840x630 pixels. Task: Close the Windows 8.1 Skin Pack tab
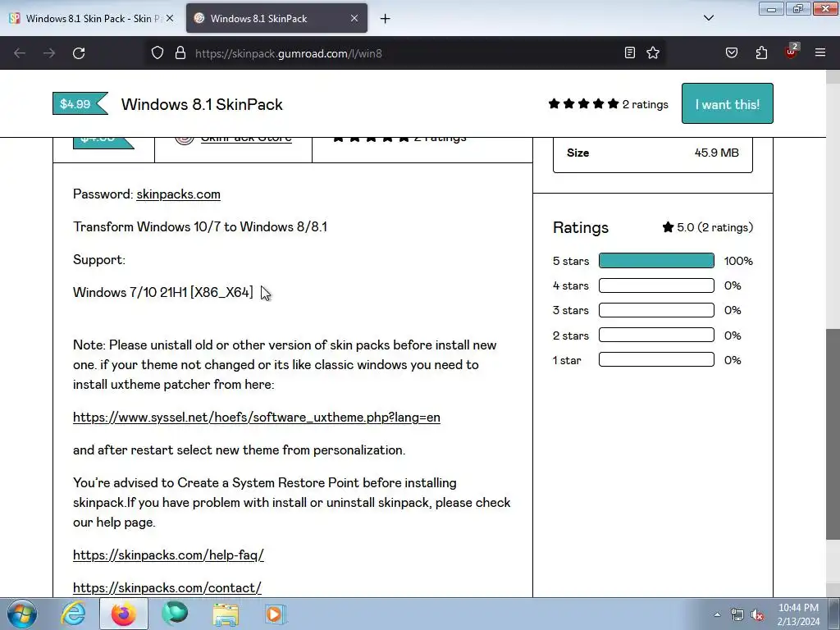[170, 18]
